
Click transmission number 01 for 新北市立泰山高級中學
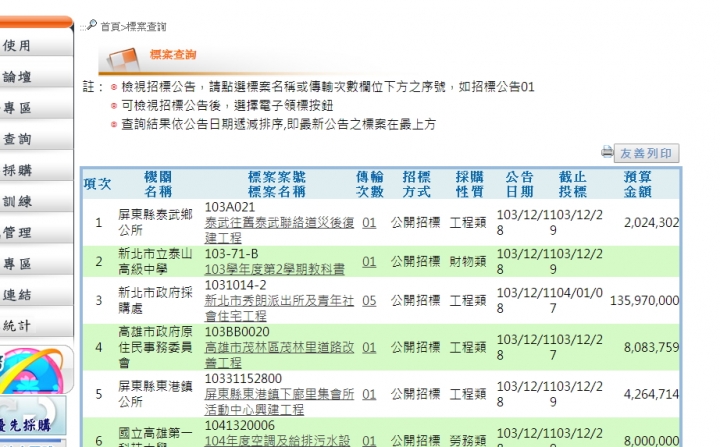369,262
